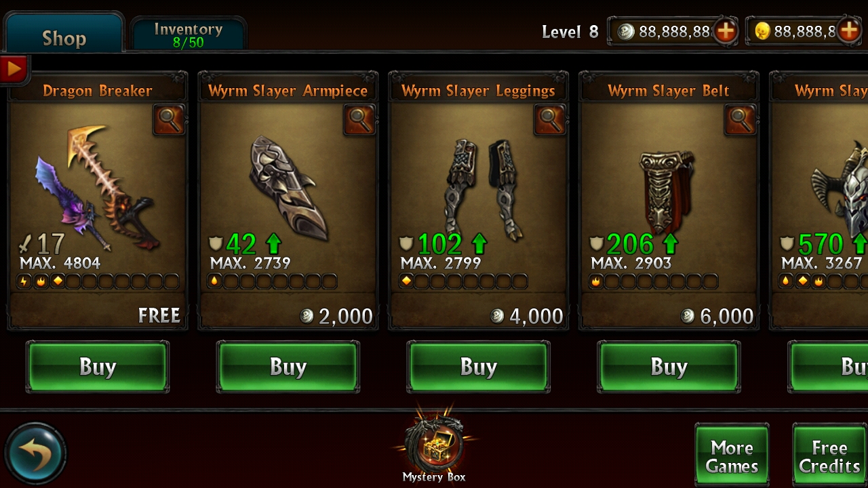Open the Mystery Box chest

point(434,444)
